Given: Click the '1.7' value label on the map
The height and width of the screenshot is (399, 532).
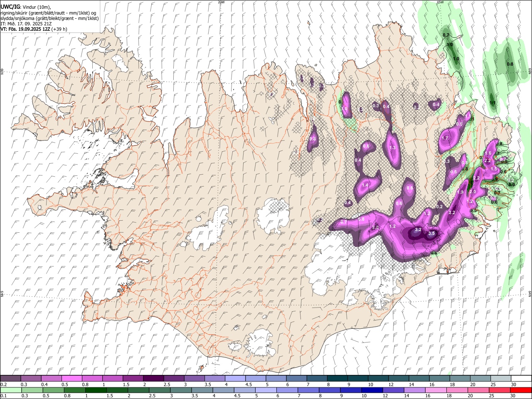Looking at the screenshot, I should tap(445, 138).
